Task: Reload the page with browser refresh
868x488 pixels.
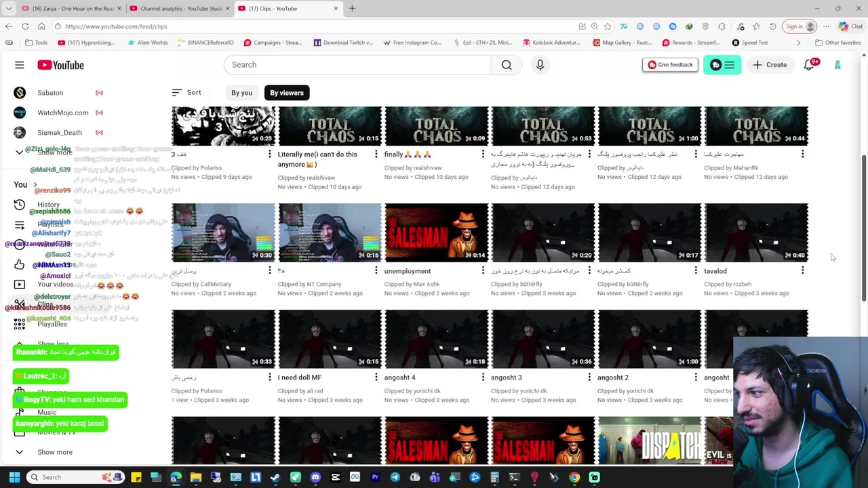Action: [x=25, y=26]
